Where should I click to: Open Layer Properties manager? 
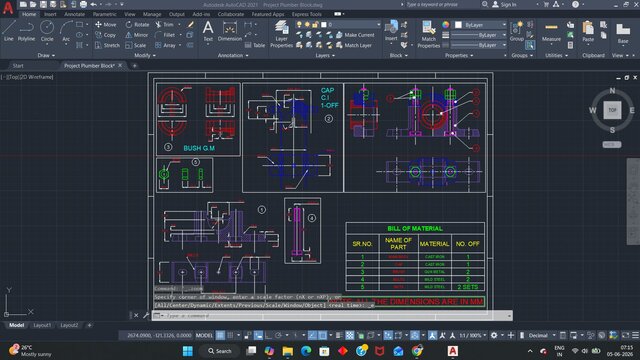pyautogui.click(x=281, y=34)
